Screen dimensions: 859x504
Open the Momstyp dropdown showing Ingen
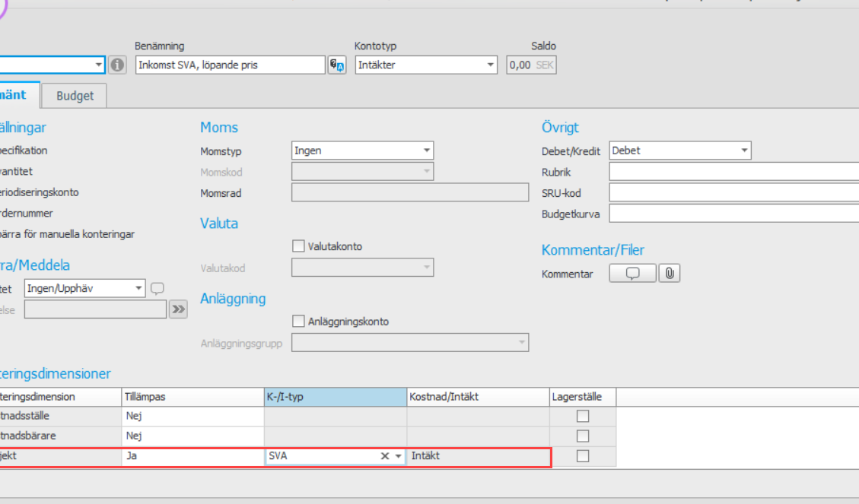(362, 151)
